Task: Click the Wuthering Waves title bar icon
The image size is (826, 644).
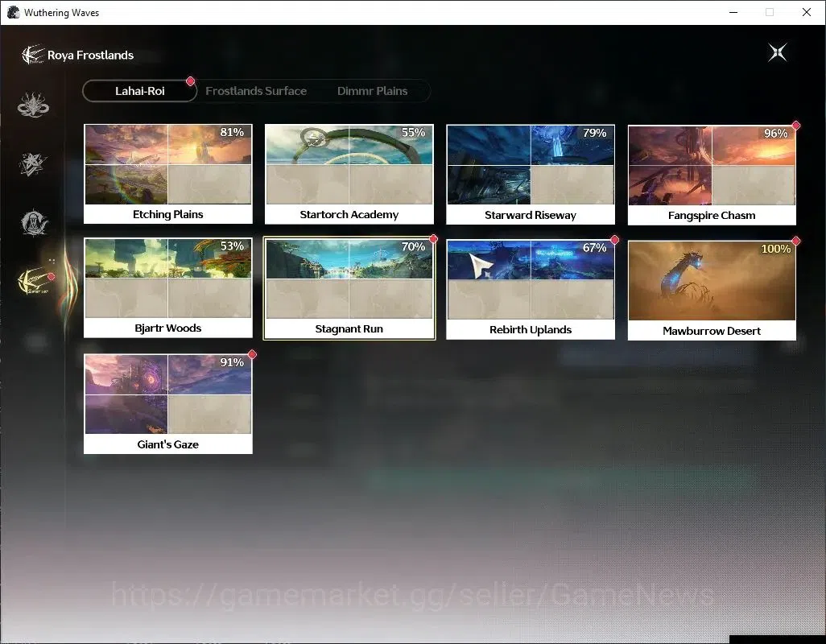Action: (x=13, y=12)
